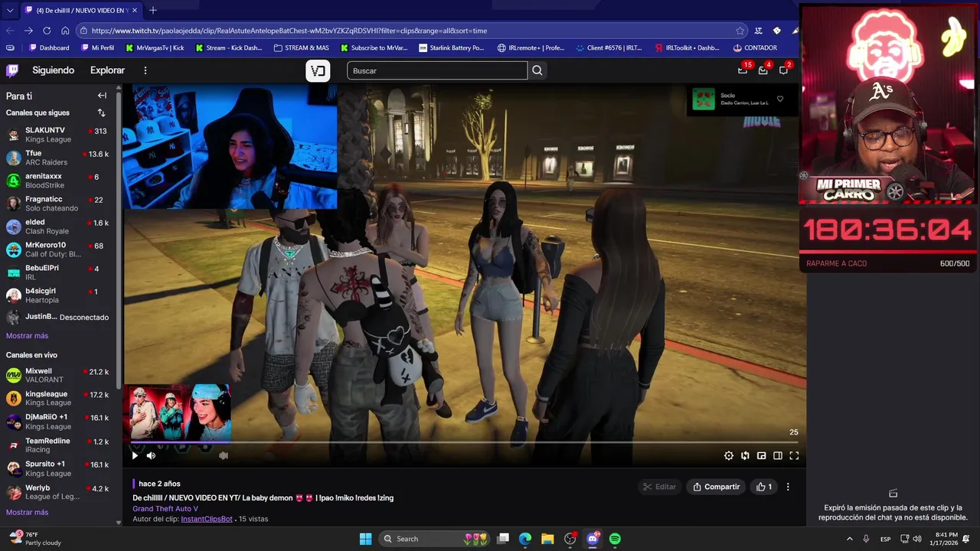This screenshot has height=551, width=980.
Task: Open the Explorar tab
Action: (x=107, y=70)
